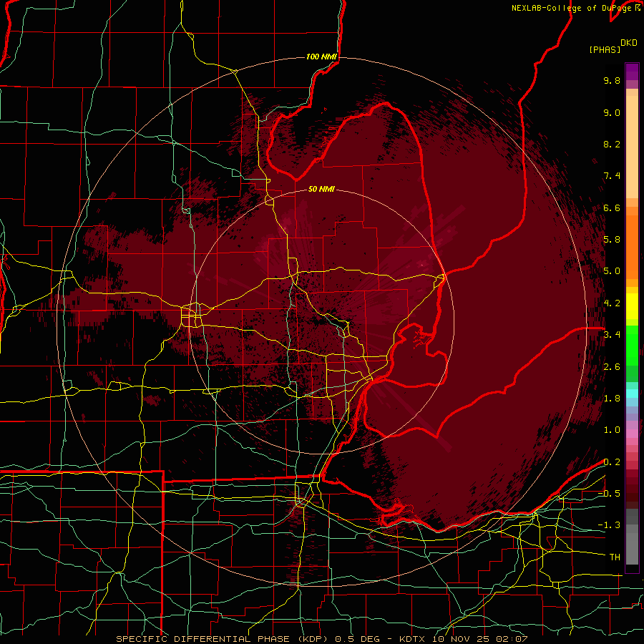
Task: Click the 8.2 value on the color scale
Action: tap(612, 144)
